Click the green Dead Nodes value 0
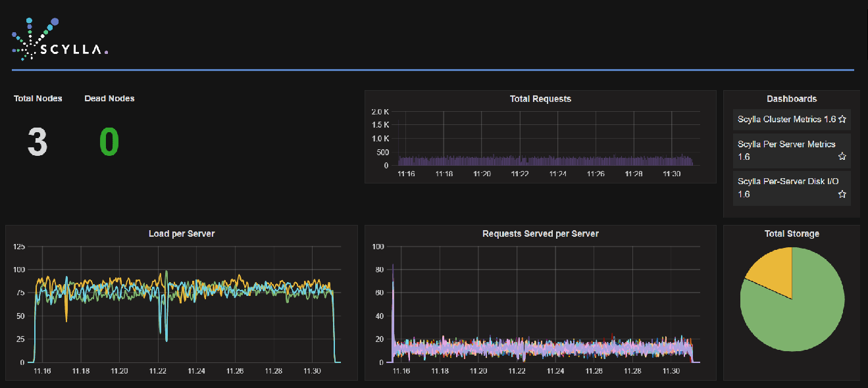 tap(109, 141)
